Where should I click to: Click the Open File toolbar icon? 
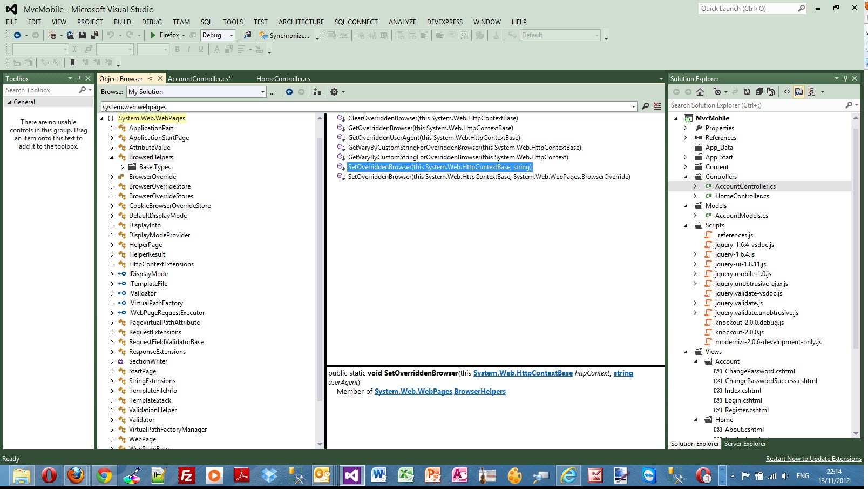tap(71, 35)
